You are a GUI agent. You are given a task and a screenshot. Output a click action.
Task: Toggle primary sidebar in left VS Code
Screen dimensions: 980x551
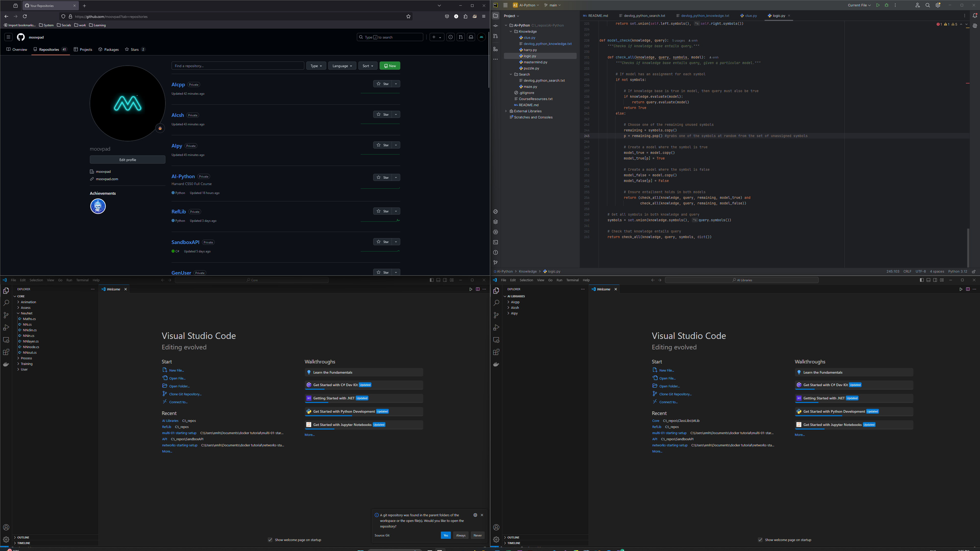coord(431,280)
